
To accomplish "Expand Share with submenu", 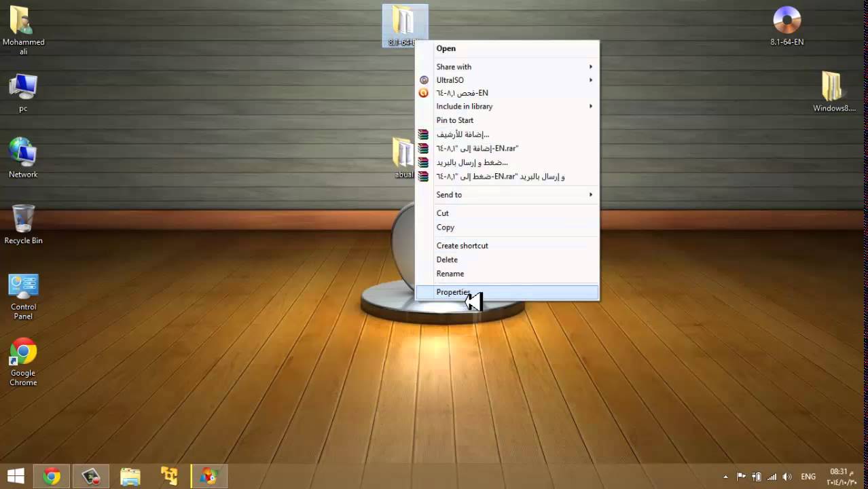I will pyautogui.click(x=507, y=67).
